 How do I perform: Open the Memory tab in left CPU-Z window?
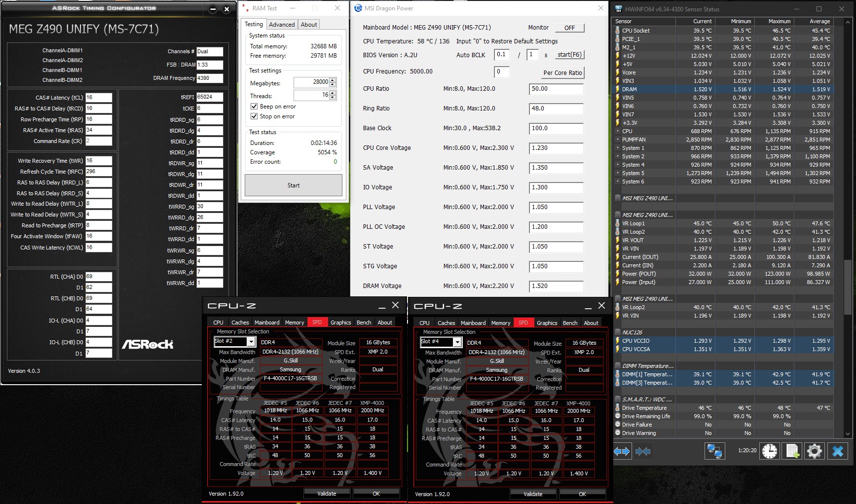click(x=295, y=323)
